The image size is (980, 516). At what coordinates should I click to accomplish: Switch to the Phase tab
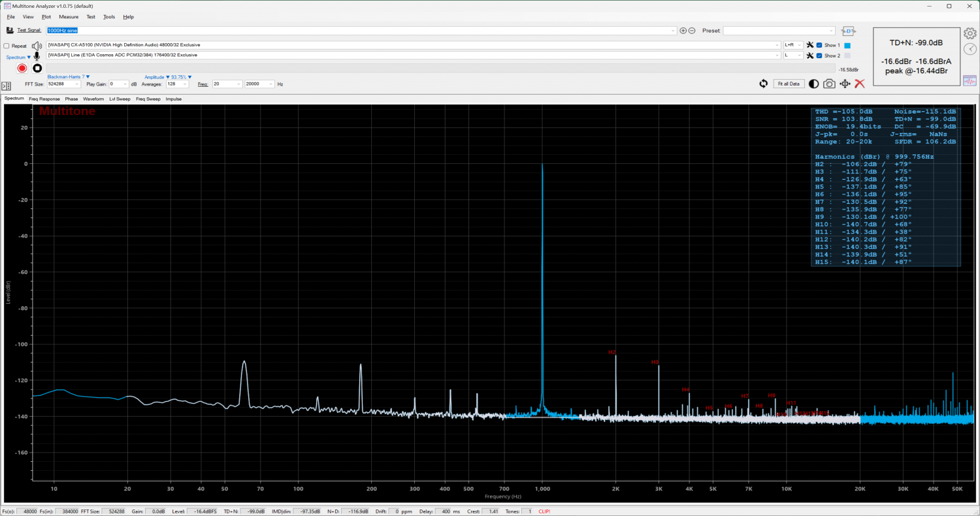coord(71,99)
